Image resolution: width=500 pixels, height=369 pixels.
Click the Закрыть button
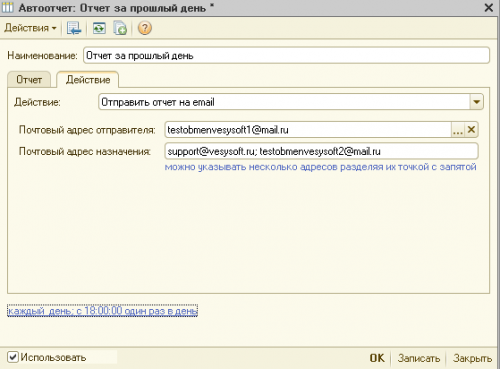tap(472, 358)
